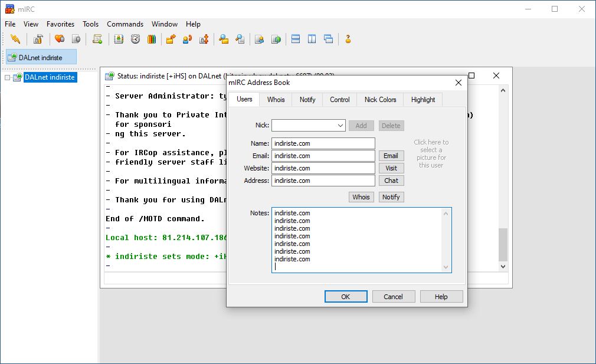
Task: Open the Notify list toolbar icon
Action: [259, 39]
